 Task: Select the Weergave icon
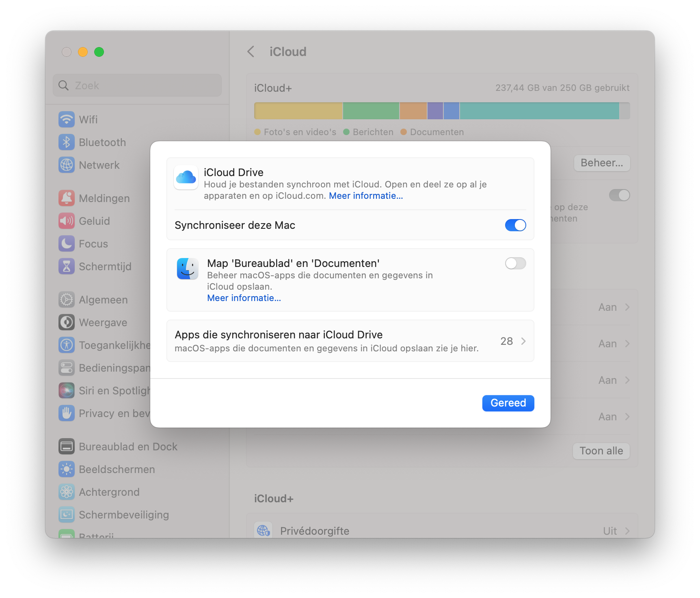[67, 322]
